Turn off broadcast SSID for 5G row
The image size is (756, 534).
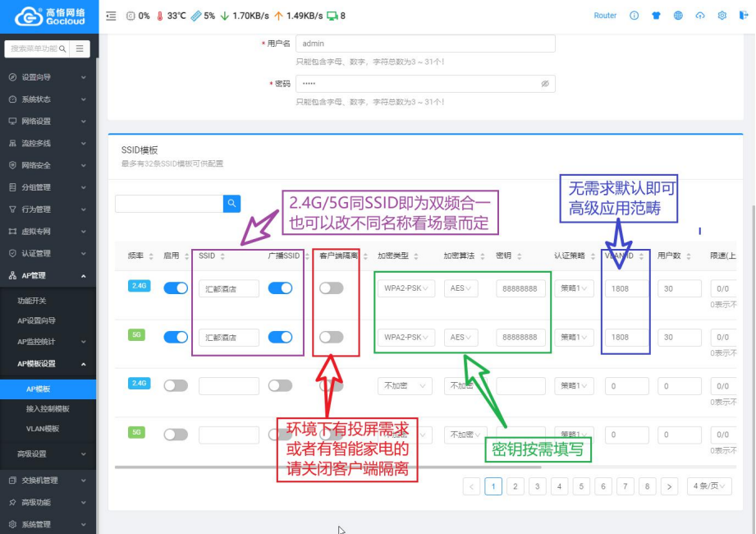280,337
